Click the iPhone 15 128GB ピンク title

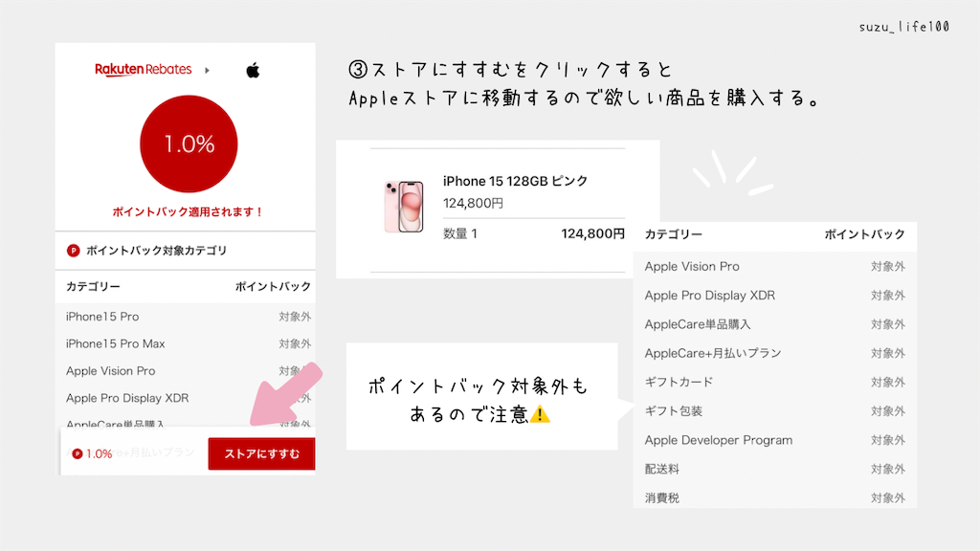516,181
